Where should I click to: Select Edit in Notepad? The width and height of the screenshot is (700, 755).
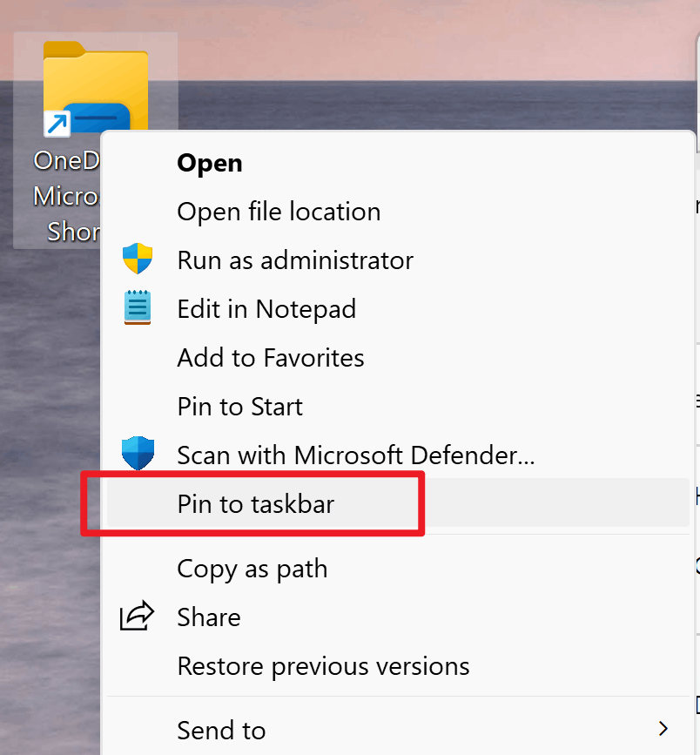tap(398, 308)
